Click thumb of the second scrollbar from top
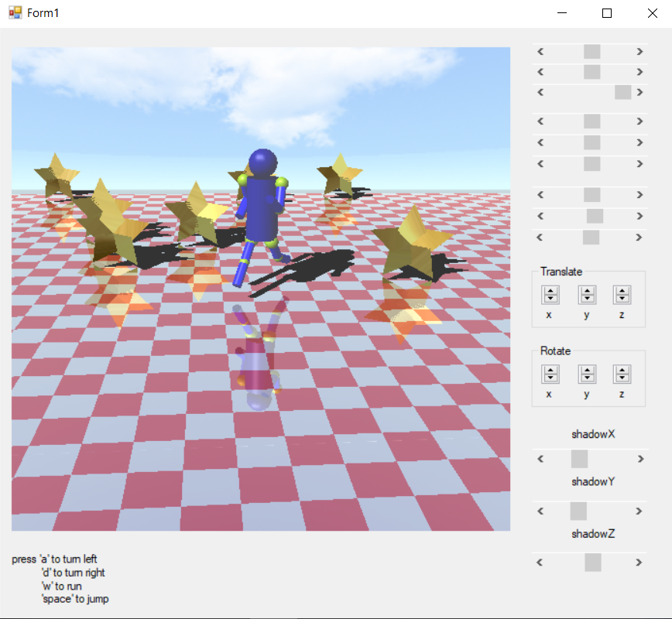This screenshot has height=619, width=672. pyautogui.click(x=591, y=72)
